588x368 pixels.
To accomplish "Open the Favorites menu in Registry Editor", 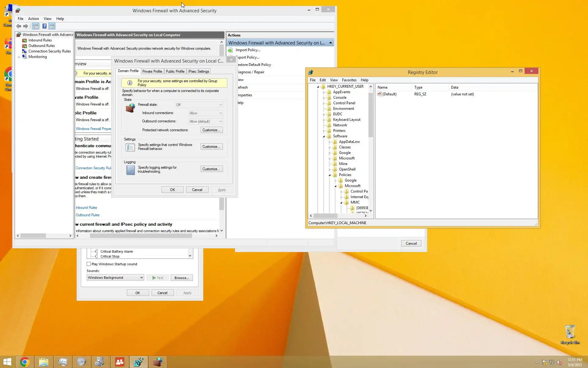I will point(349,80).
